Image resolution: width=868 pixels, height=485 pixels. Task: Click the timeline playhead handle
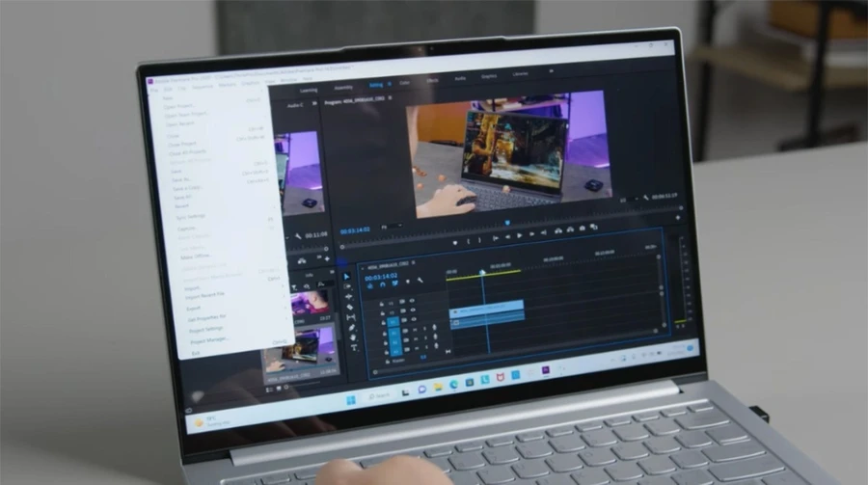click(x=482, y=273)
